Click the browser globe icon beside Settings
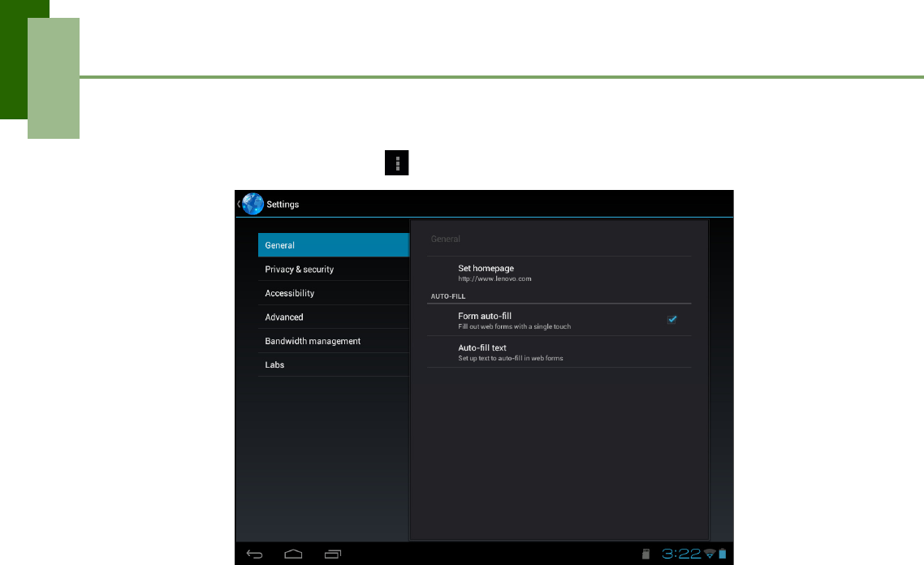 (253, 204)
